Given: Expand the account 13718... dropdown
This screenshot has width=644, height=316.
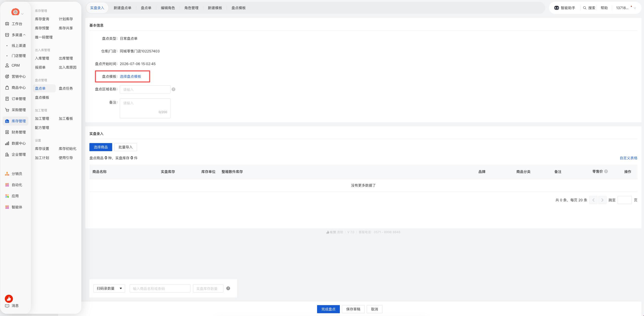Looking at the screenshot, I should (x=626, y=8).
